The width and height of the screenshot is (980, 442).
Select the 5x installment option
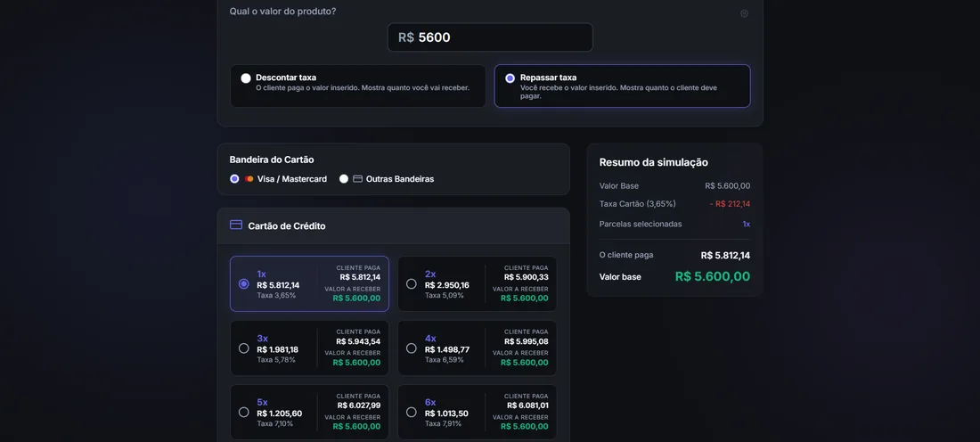pyautogui.click(x=309, y=412)
